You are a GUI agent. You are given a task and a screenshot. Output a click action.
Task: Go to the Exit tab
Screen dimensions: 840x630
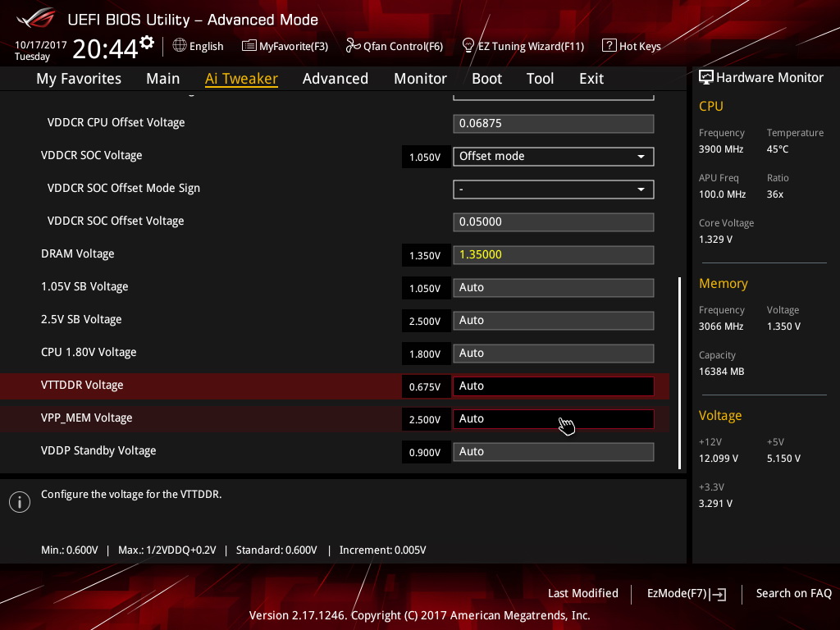[591, 79]
